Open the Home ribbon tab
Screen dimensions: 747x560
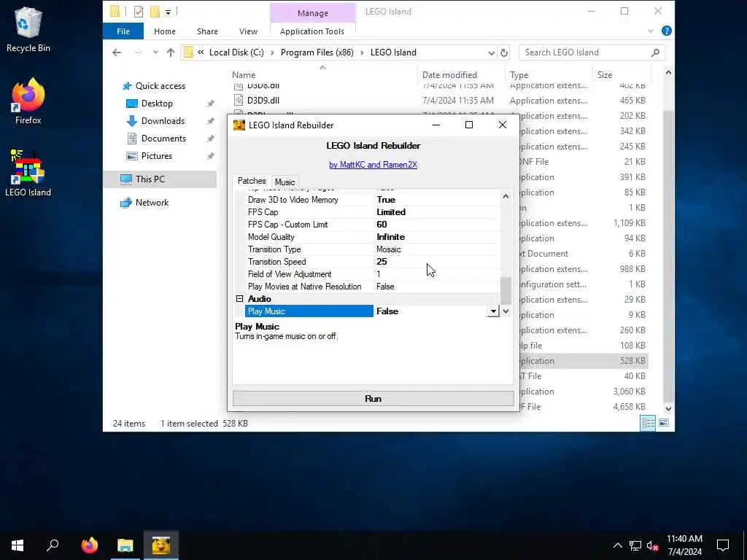(x=165, y=31)
